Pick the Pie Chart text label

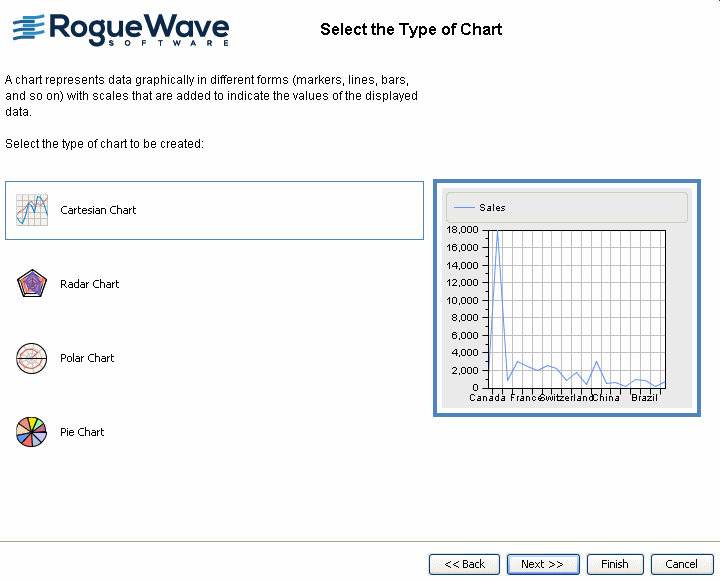(x=82, y=432)
